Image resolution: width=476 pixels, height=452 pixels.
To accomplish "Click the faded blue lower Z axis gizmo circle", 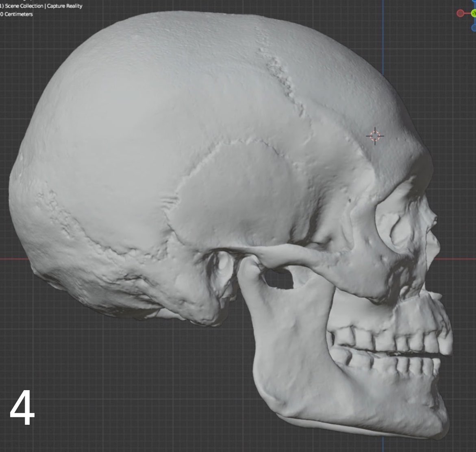I will click(474, 28).
